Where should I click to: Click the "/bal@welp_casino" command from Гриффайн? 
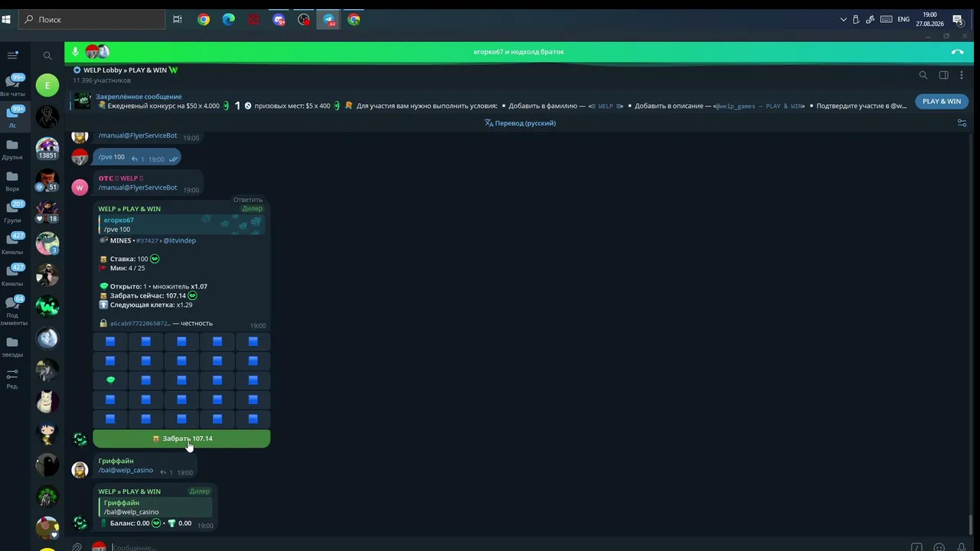[126, 470]
